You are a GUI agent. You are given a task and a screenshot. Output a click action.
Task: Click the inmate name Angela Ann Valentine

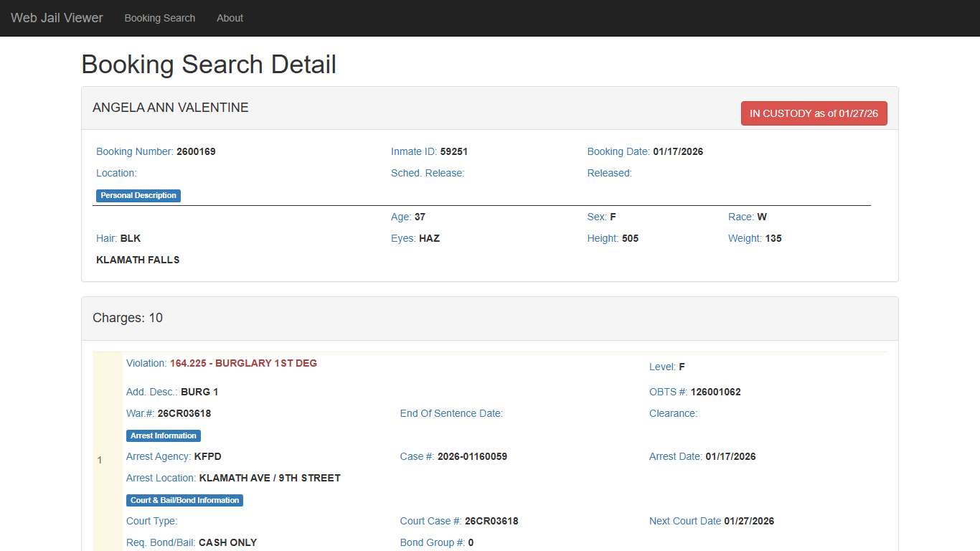click(171, 108)
